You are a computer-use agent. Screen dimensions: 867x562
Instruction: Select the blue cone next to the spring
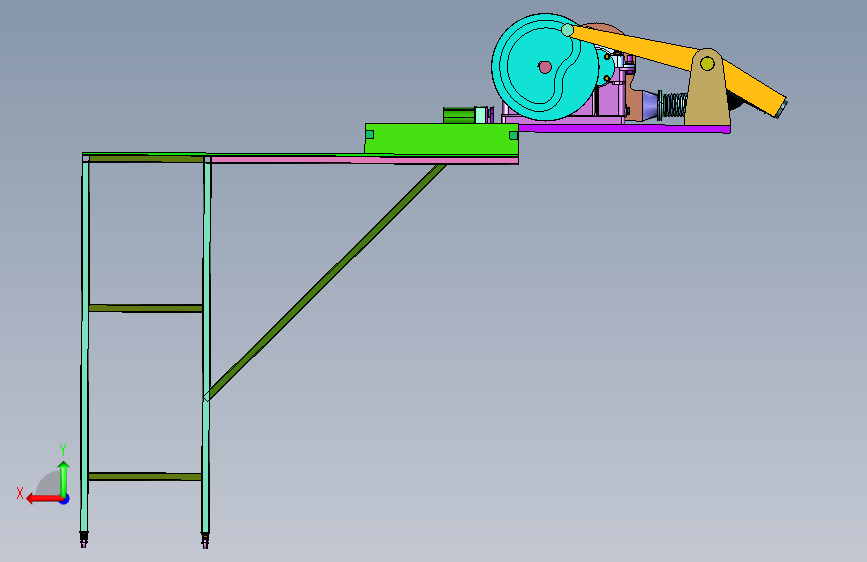[650, 105]
